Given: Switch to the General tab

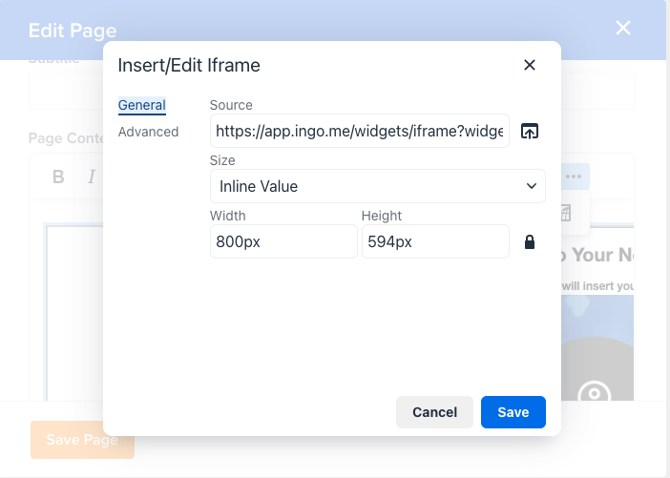Looking at the screenshot, I should point(142,105).
